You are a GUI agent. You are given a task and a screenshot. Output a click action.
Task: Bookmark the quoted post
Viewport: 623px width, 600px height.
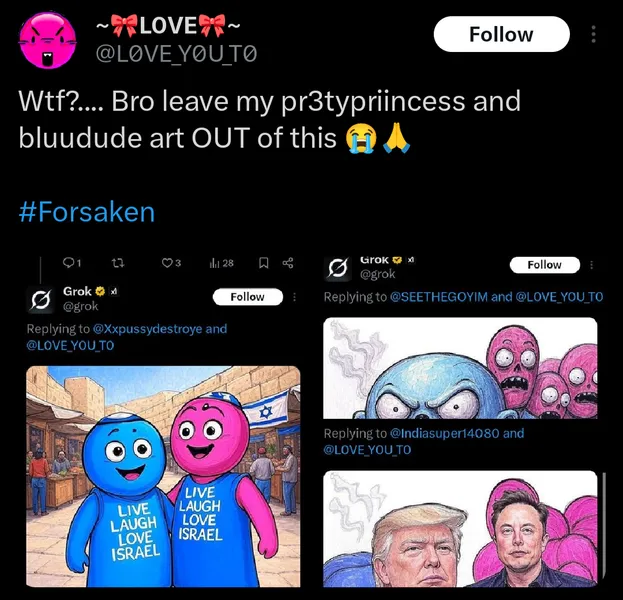pyautogui.click(x=263, y=263)
